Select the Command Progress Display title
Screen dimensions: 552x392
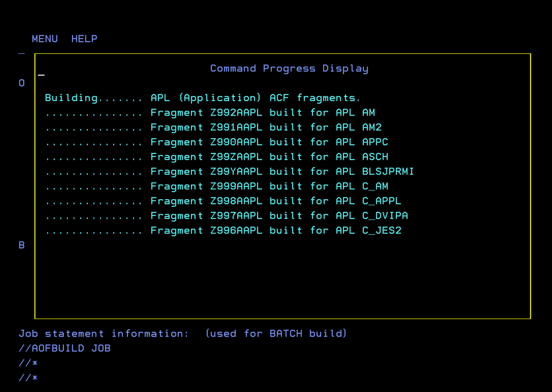pyautogui.click(x=289, y=68)
